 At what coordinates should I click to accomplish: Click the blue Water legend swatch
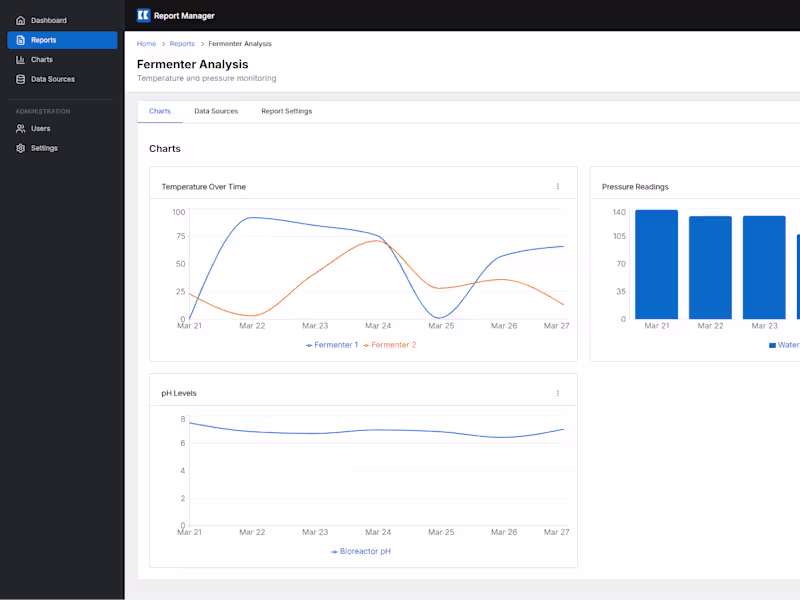tap(772, 345)
